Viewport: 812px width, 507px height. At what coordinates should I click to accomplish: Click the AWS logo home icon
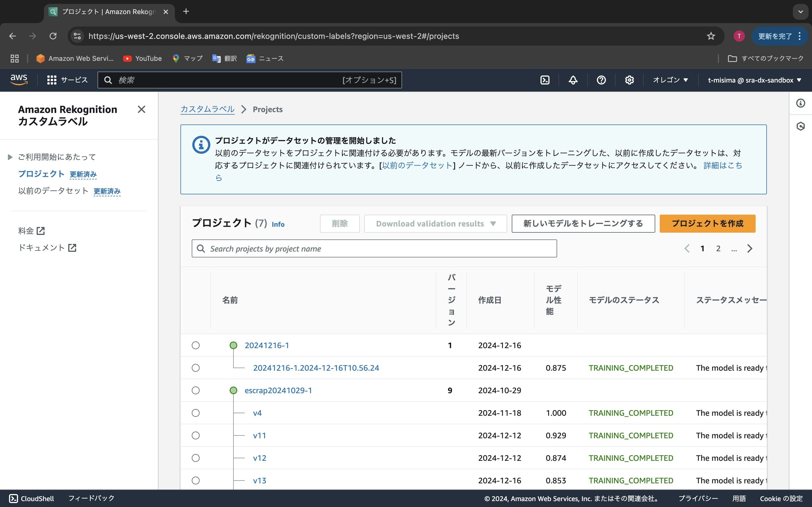pos(19,80)
